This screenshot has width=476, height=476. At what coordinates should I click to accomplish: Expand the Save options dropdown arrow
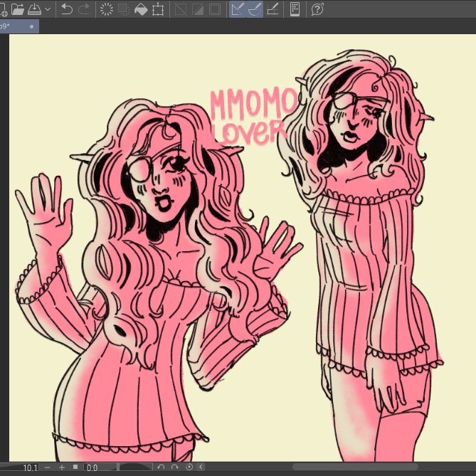pos(48,9)
